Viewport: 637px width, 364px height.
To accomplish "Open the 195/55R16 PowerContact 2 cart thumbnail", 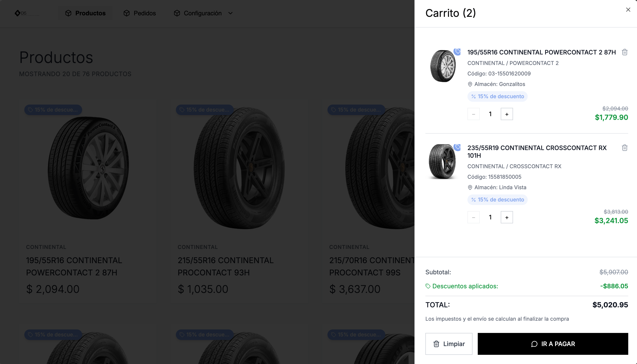I will pyautogui.click(x=442, y=66).
